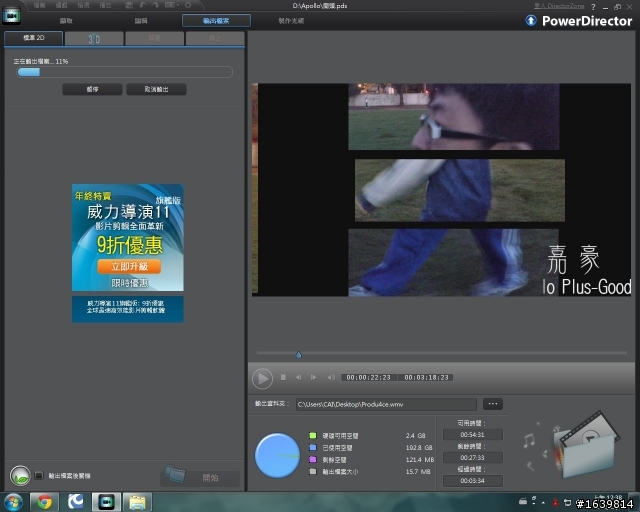
Task: Click the next frame icon
Action: click(313, 377)
